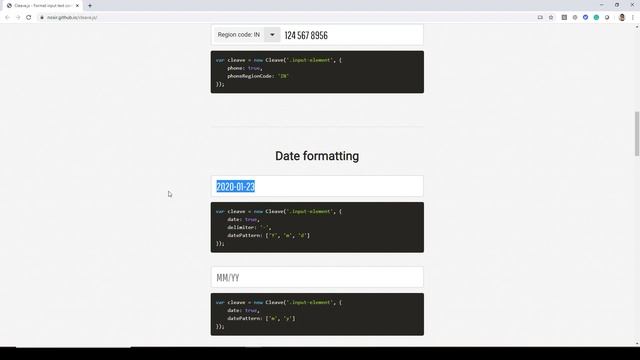Select the Cleave.js browser tab
The width and height of the screenshot is (640, 360).
(42, 6)
